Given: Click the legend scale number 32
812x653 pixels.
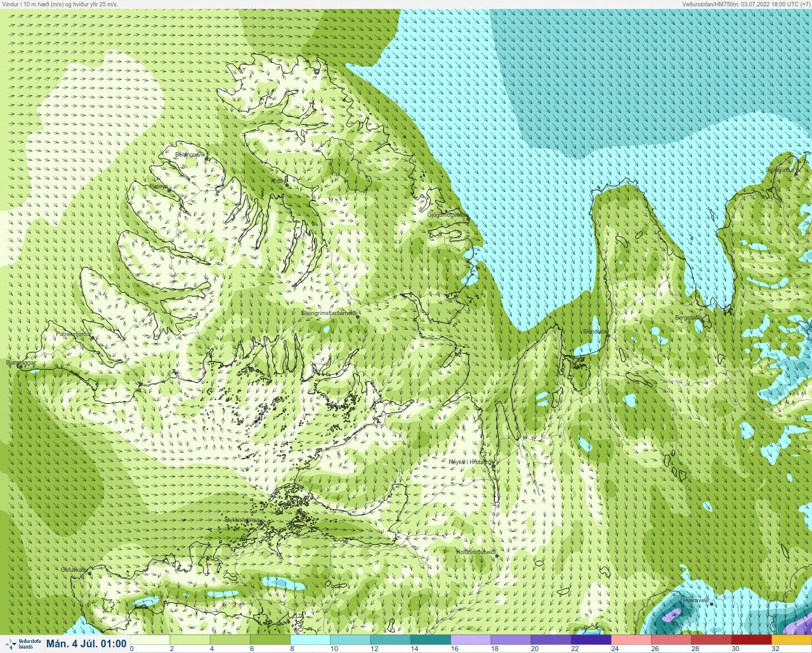Looking at the screenshot, I should click(776, 649).
